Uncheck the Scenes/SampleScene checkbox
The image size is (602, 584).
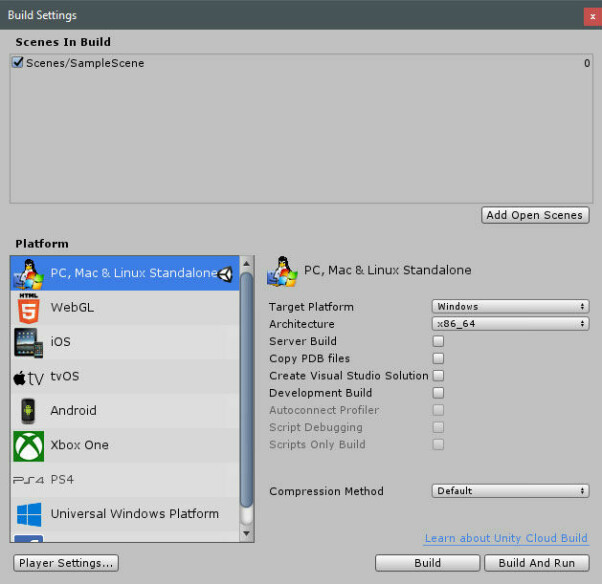point(18,62)
